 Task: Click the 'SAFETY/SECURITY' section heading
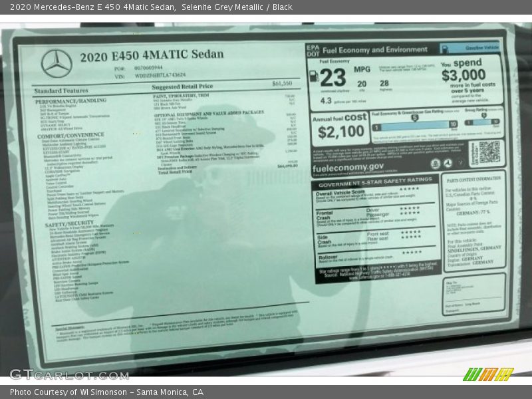[x=69, y=224]
